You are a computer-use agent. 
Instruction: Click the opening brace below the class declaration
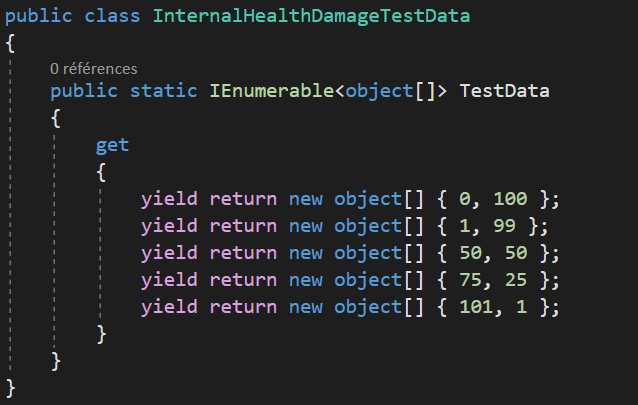(11, 44)
